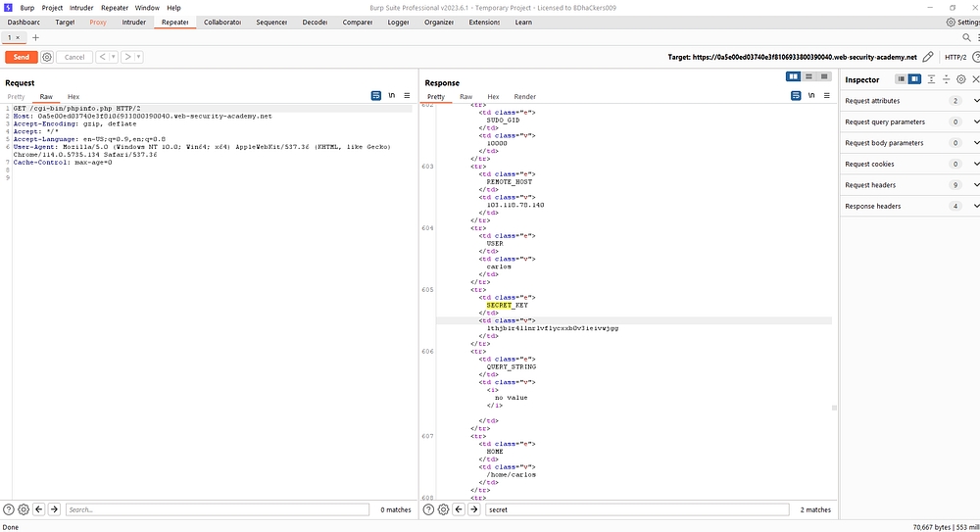Screen dimensions: 980x532
Task: Expand the Request headers section
Action: 976,185
